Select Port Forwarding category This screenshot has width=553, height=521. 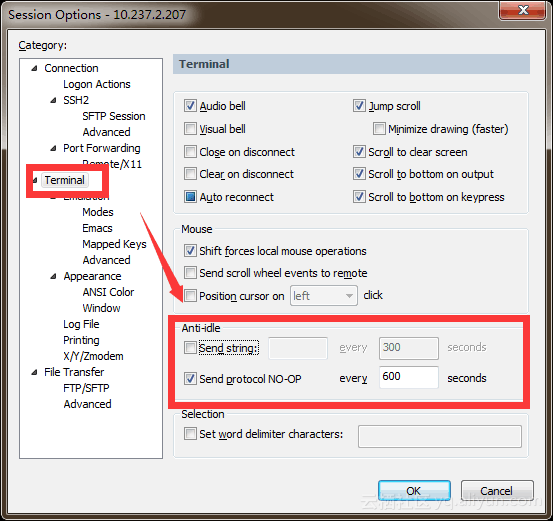point(102,148)
